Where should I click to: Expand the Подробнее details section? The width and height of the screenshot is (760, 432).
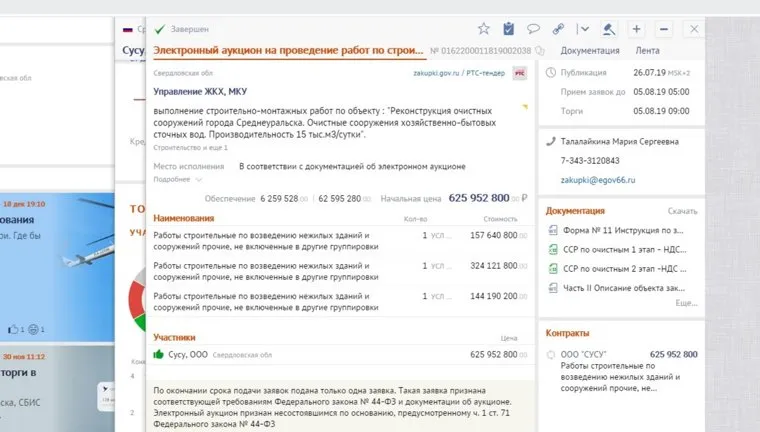(x=172, y=179)
